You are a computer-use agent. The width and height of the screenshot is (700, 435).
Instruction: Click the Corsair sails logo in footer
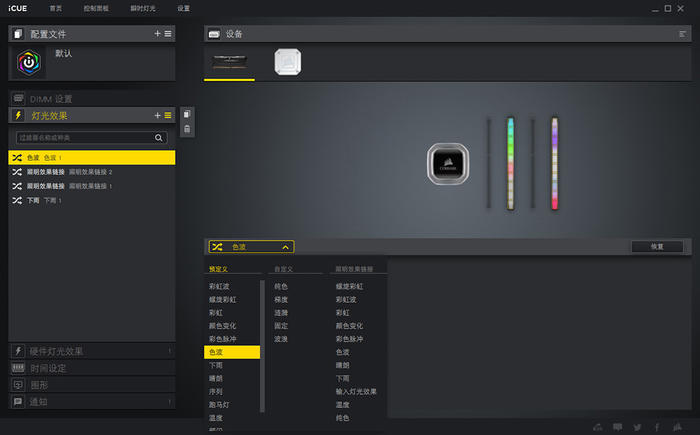pyautogui.click(x=677, y=427)
